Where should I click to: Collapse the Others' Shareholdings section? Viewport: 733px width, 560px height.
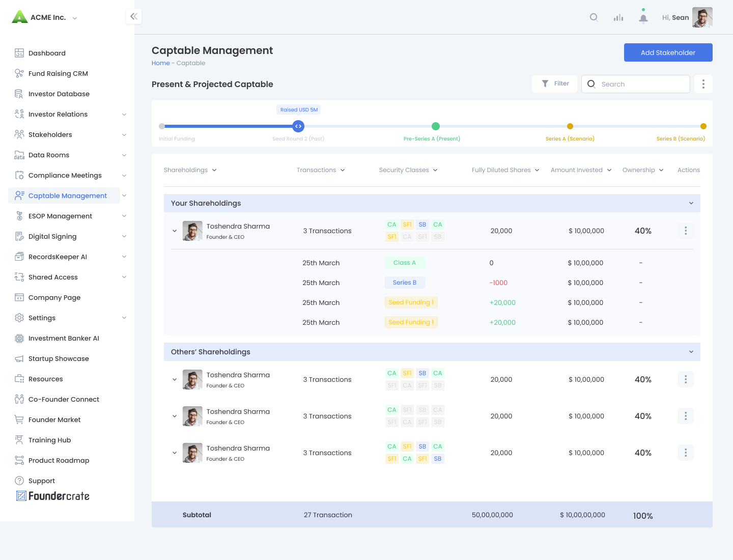pos(691,352)
